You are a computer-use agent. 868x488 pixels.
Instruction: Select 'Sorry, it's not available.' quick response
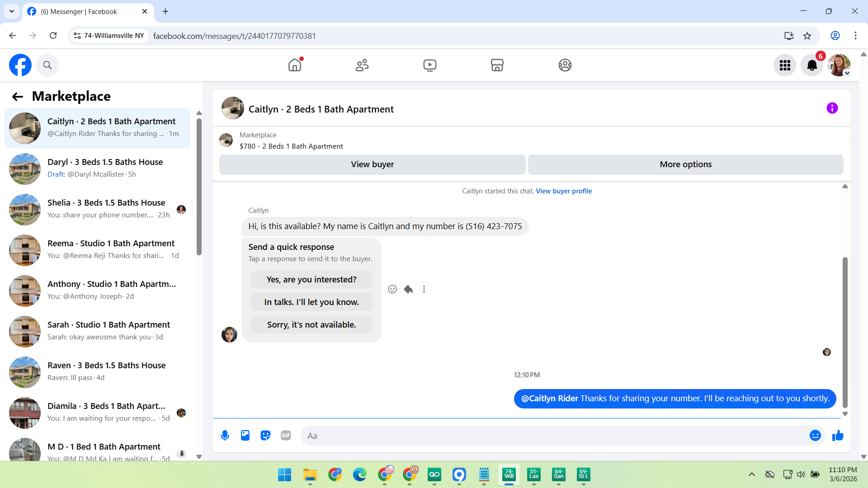311,325
